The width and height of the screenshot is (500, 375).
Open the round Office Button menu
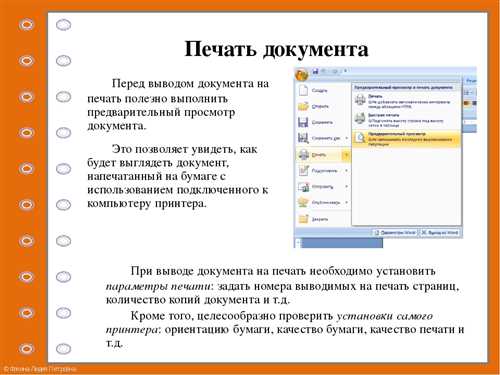[302, 75]
